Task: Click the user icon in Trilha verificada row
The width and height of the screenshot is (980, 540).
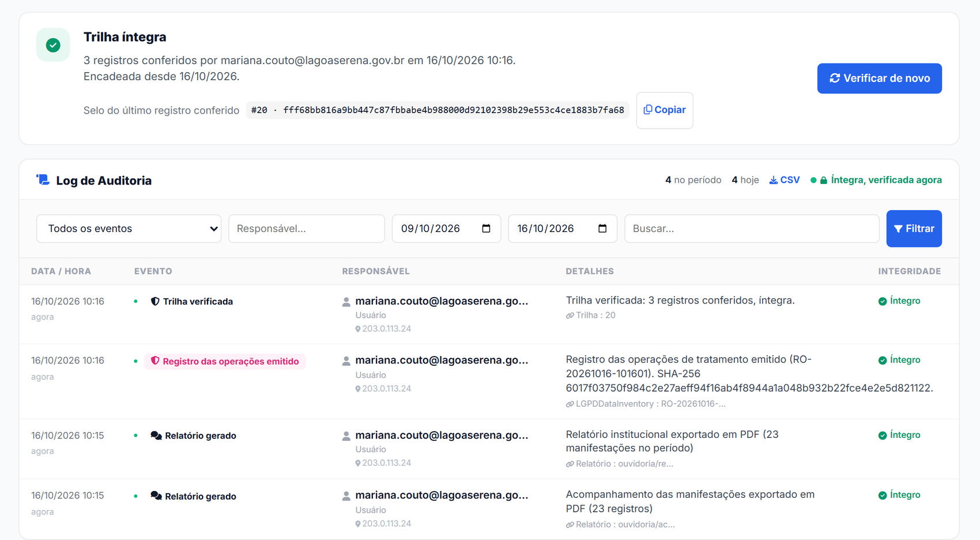Action: tap(346, 302)
